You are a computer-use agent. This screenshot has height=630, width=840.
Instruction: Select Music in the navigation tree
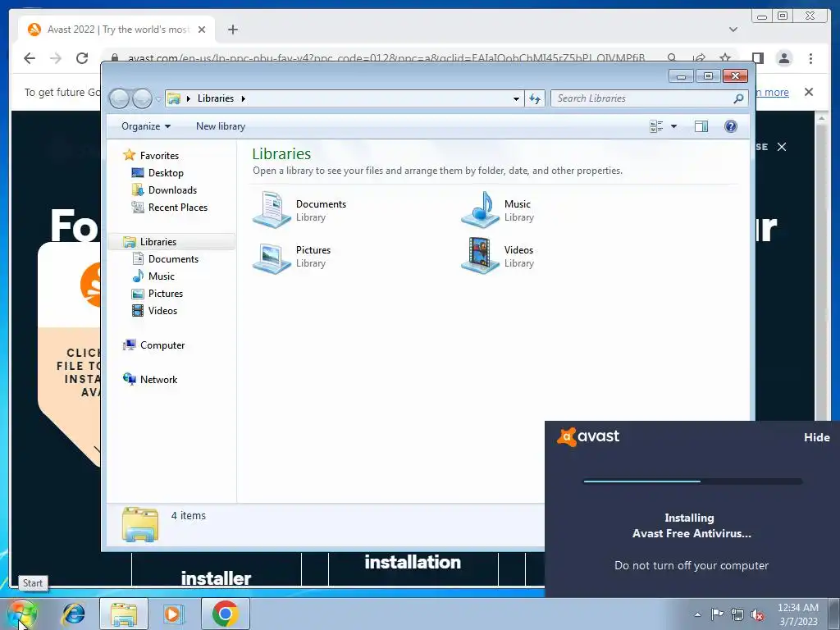pyautogui.click(x=162, y=276)
